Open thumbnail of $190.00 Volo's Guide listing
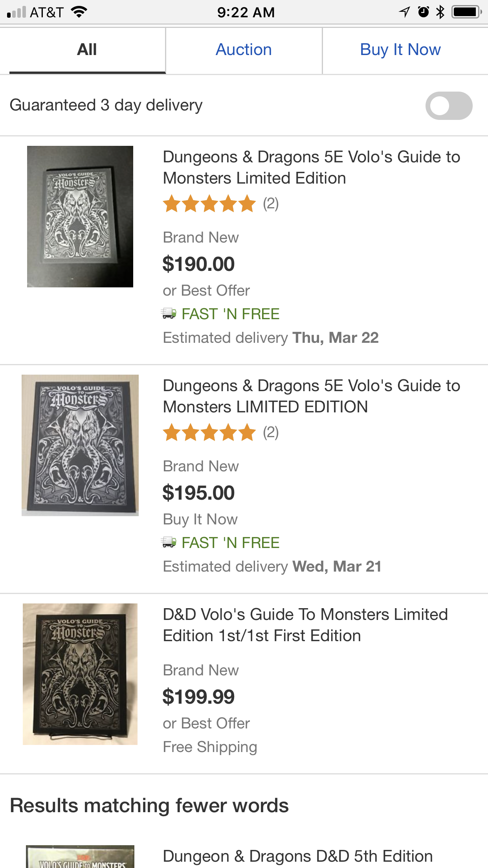Viewport: 488px width, 868px height. tap(80, 217)
